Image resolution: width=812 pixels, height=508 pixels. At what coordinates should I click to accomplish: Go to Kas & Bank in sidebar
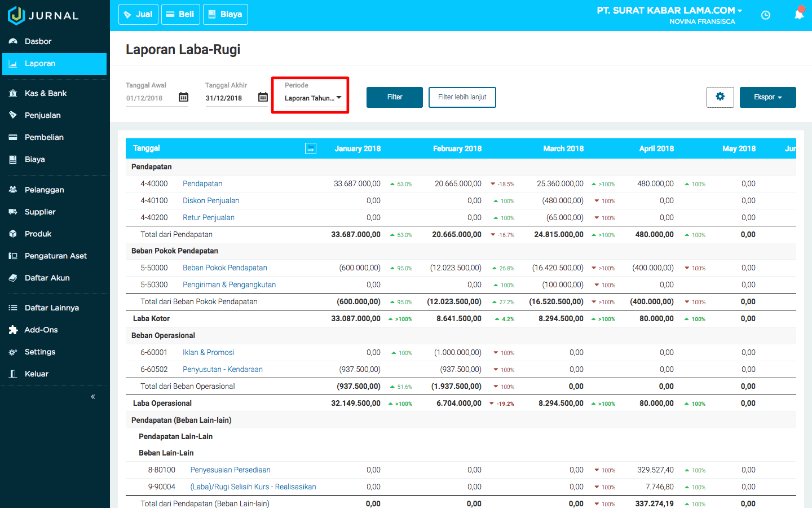tap(46, 93)
